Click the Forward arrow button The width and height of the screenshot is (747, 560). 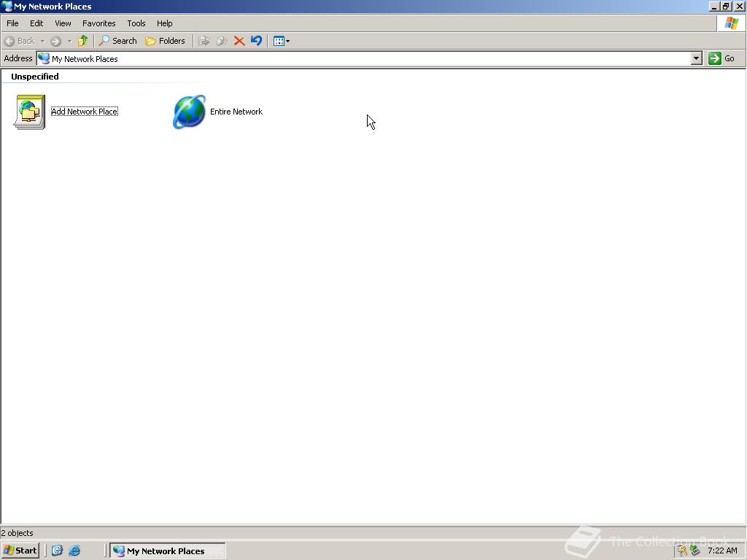click(x=55, y=41)
